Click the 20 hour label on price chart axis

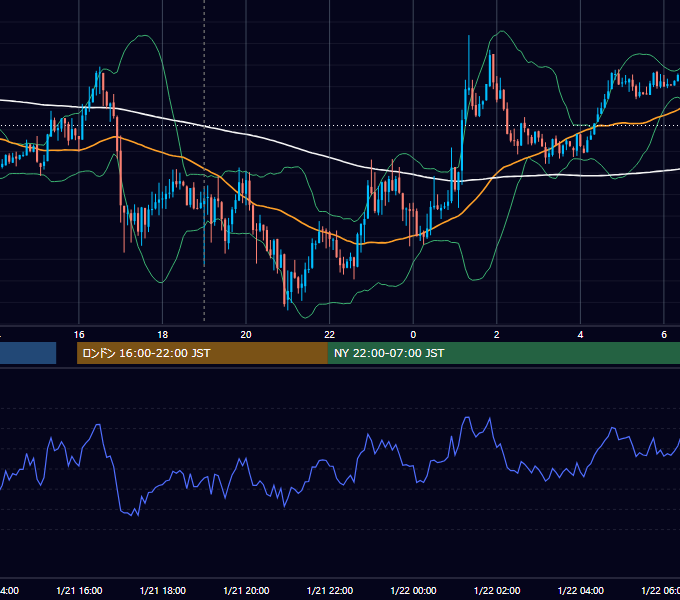click(x=246, y=334)
